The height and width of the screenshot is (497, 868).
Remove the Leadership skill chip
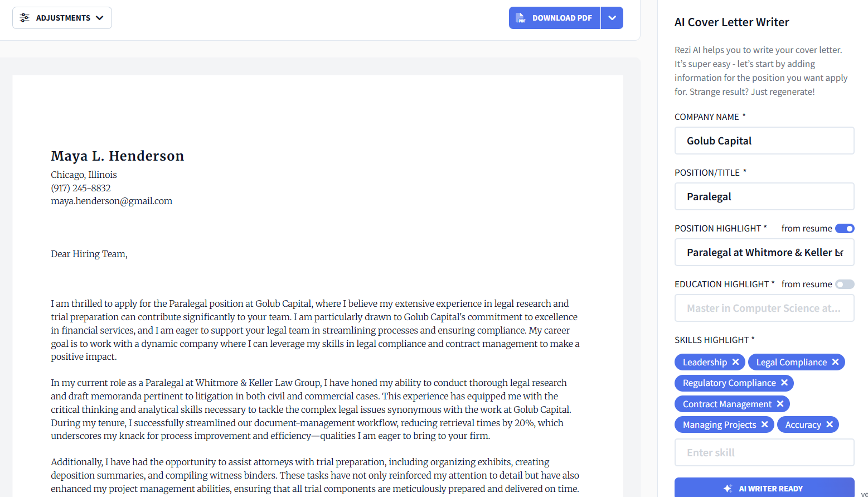point(737,361)
